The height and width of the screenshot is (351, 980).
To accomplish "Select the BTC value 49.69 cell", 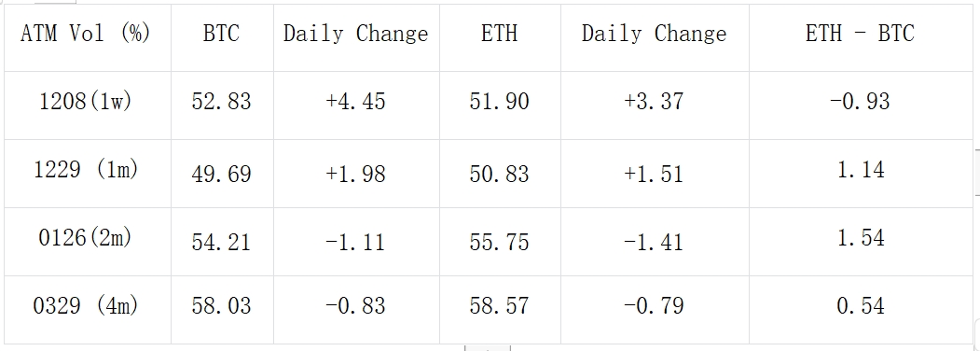I will click(222, 174).
